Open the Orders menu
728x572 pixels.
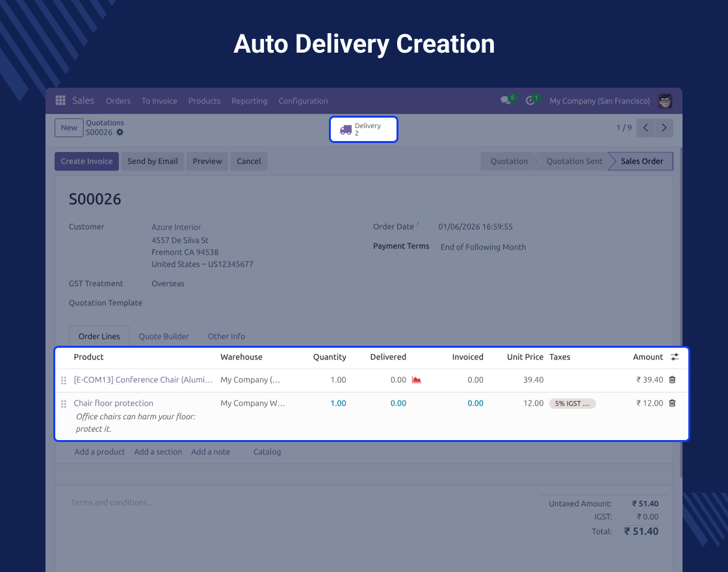[x=118, y=101]
